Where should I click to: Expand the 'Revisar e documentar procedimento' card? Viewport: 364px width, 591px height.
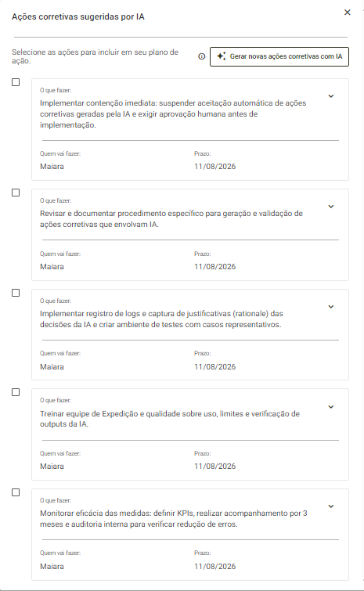coord(331,207)
